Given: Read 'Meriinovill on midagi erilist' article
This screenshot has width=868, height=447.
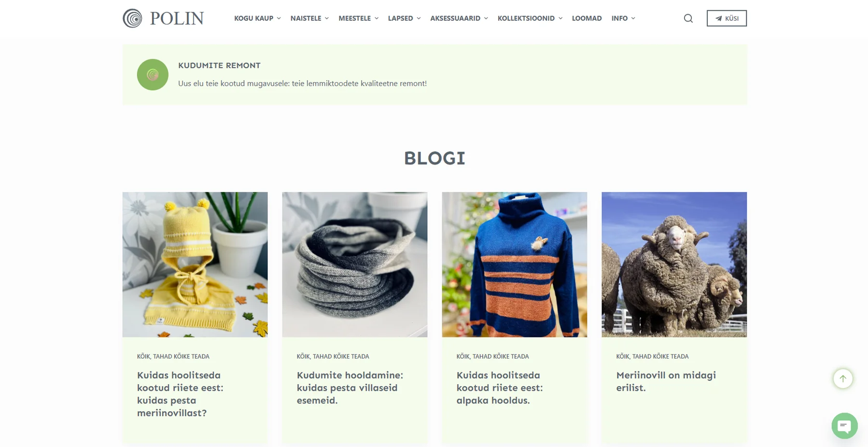Looking at the screenshot, I should pyautogui.click(x=666, y=381).
